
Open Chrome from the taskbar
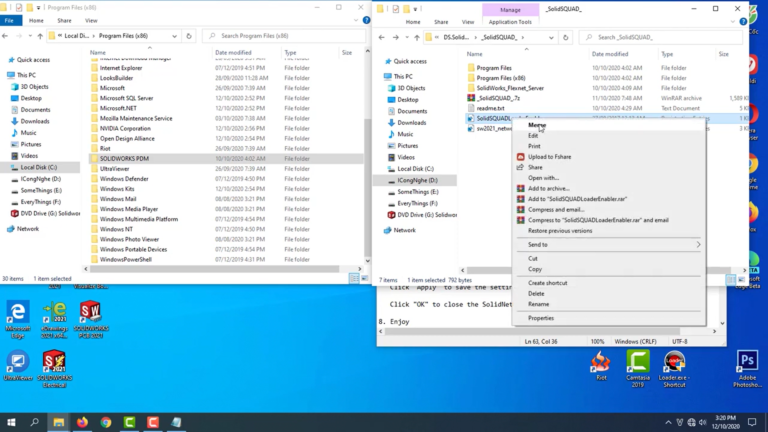click(106, 422)
